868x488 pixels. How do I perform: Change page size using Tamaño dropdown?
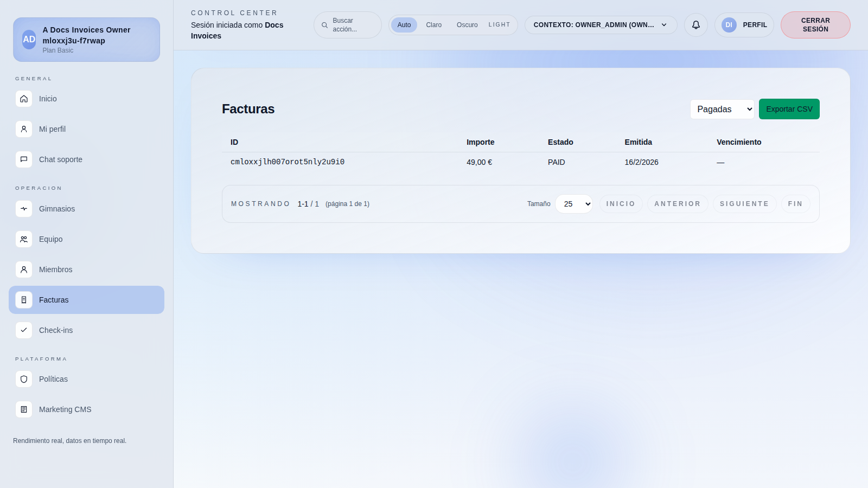click(x=573, y=204)
